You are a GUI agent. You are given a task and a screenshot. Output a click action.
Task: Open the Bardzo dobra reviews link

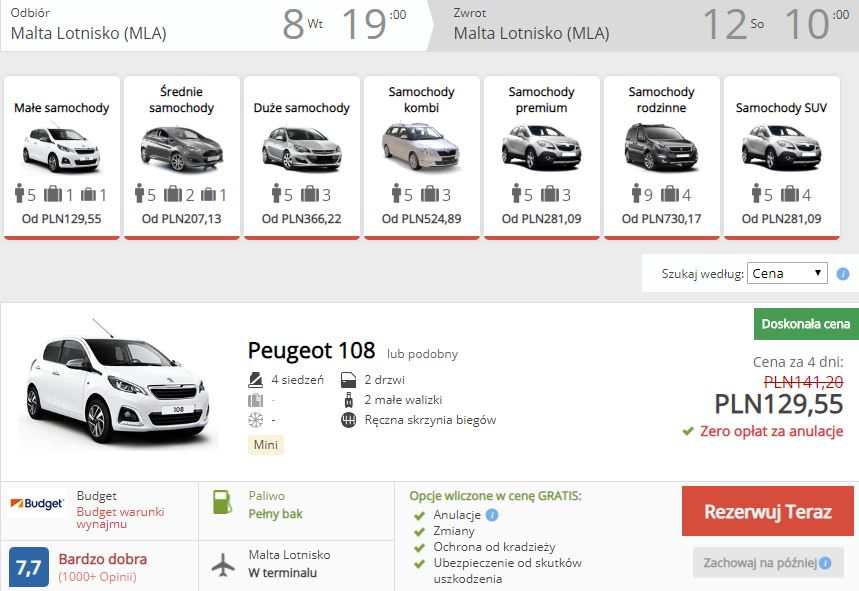102,559
